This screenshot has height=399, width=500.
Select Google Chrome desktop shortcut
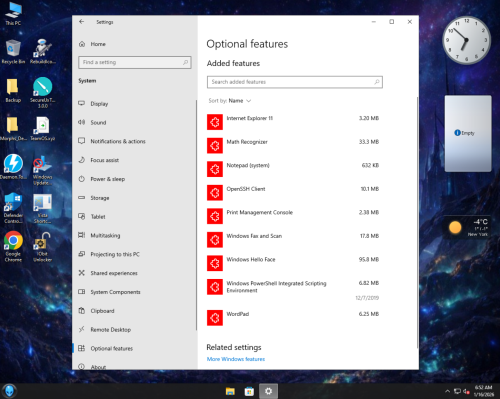pos(13,246)
